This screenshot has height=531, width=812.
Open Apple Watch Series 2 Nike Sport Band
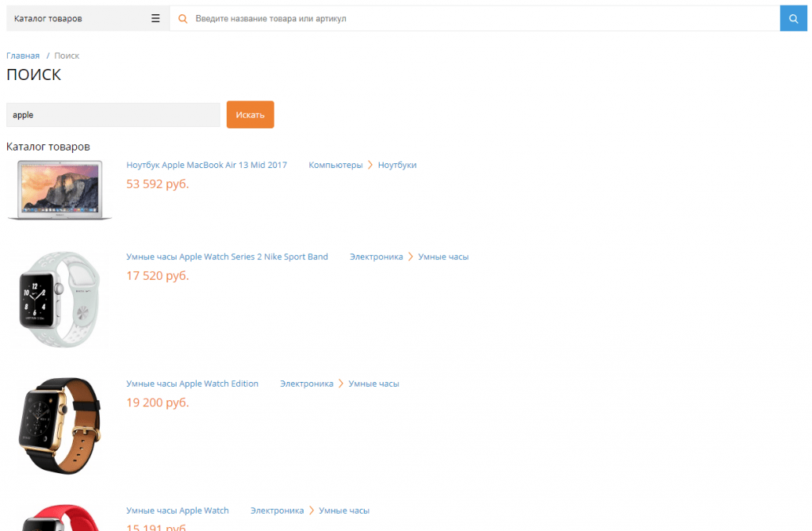pyautogui.click(x=227, y=257)
